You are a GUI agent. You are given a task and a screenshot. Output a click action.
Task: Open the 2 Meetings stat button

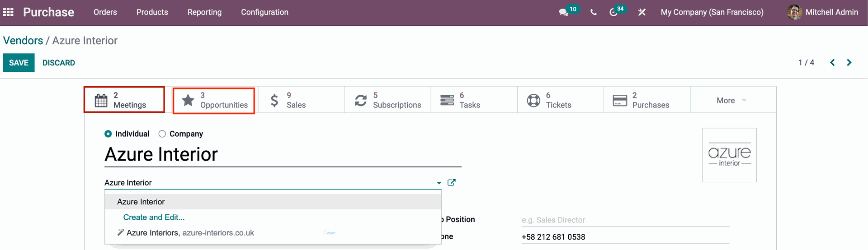[x=124, y=100]
